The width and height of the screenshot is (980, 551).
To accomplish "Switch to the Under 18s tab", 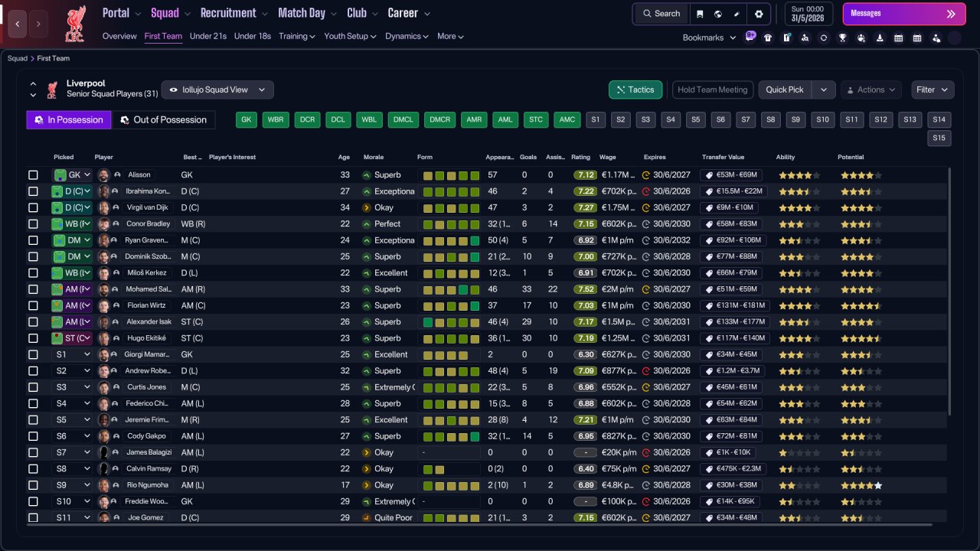I will point(253,36).
